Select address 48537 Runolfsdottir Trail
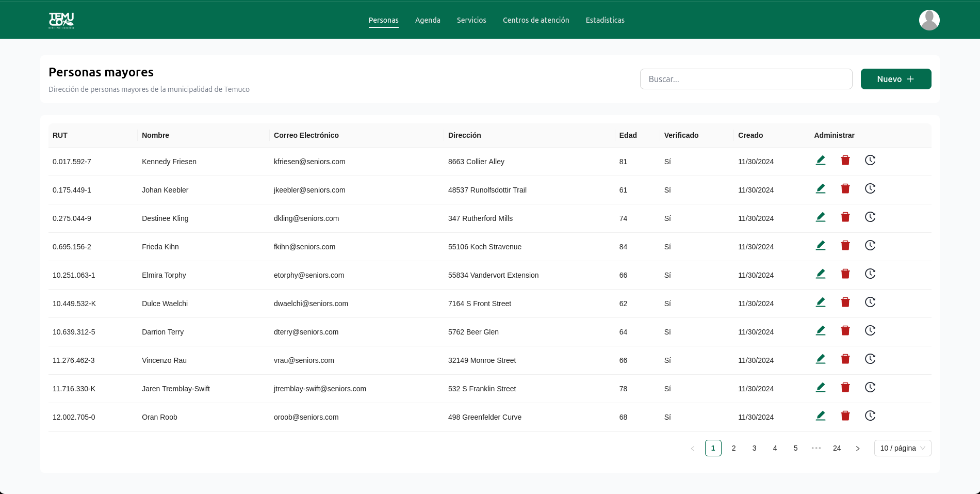 click(x=487, y=190)
